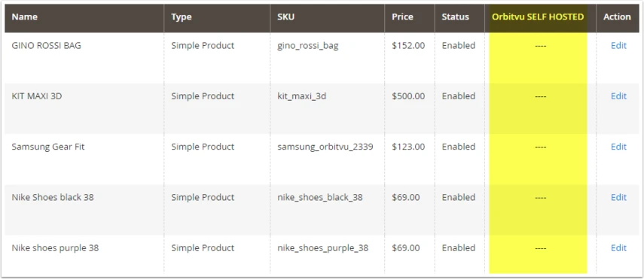Open Edit for Nike Shoes black 38
644x279 pixels.
[618, 197]
